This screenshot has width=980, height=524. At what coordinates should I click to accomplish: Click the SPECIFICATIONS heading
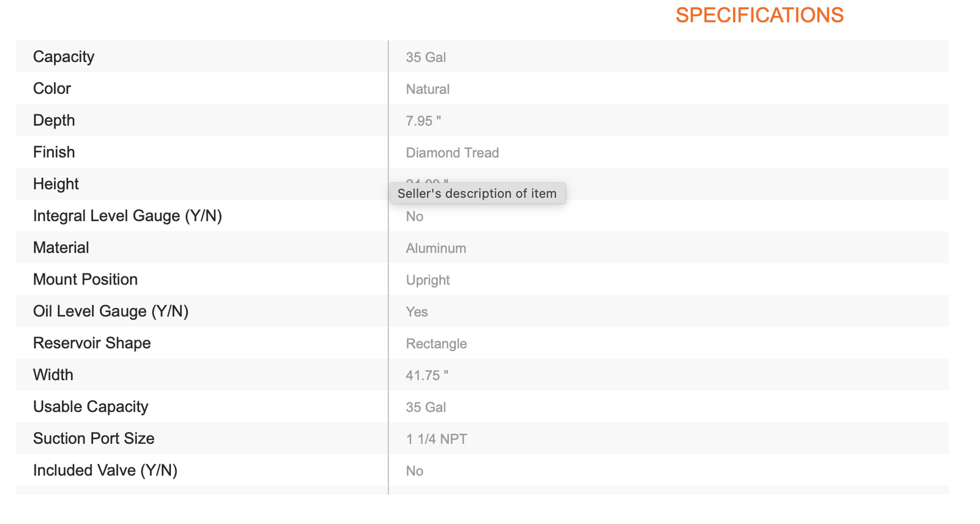click(759, 15)
